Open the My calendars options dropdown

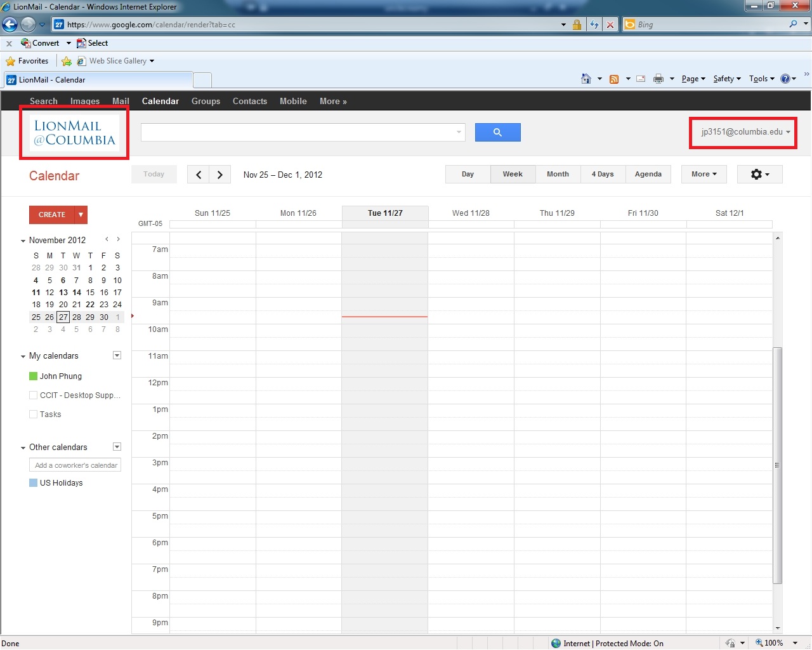tap(117, 355)
